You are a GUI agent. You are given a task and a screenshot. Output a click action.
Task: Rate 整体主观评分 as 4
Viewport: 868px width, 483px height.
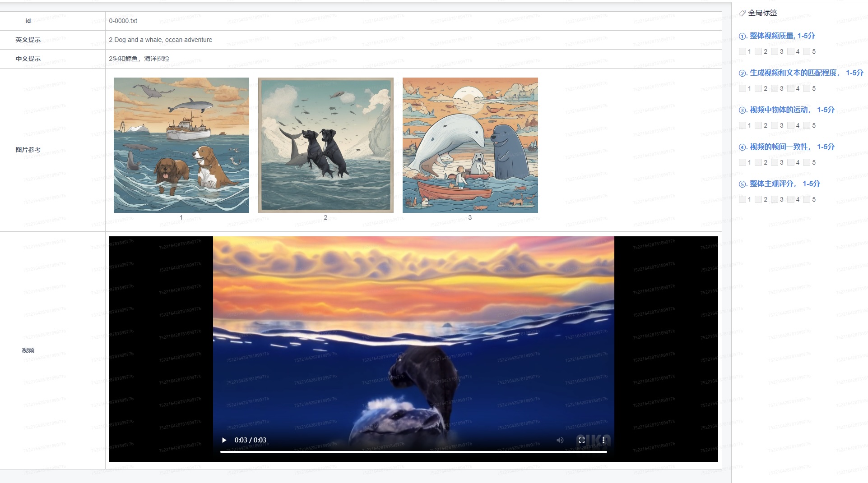[791, 199]
